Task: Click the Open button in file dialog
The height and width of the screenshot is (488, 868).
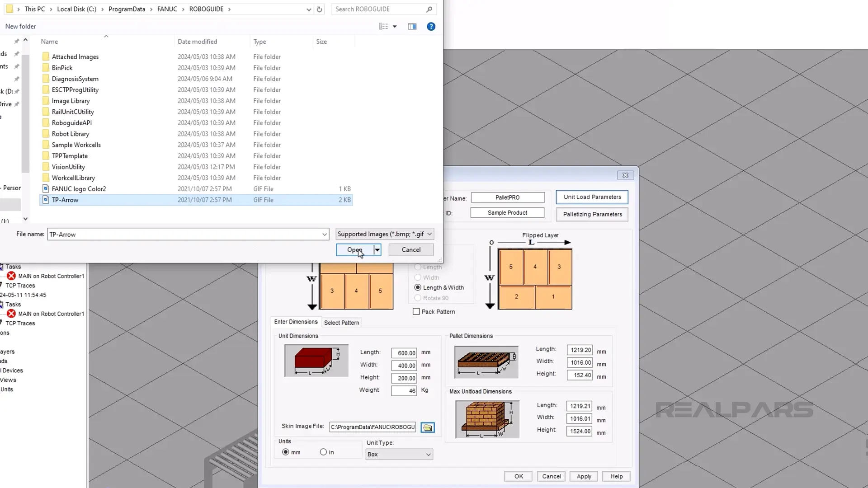Action: pos(355,250)
